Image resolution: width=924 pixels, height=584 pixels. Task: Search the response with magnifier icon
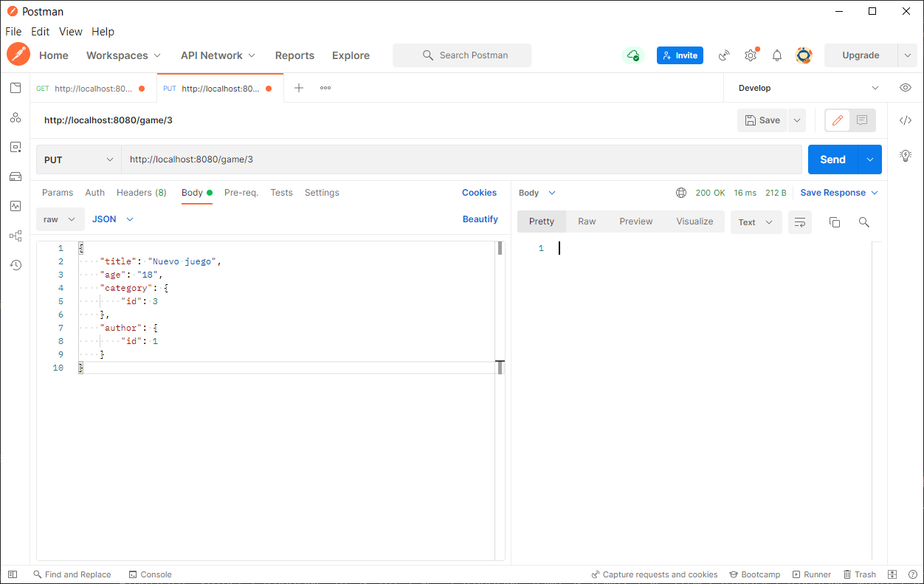(x=864, y=222)
